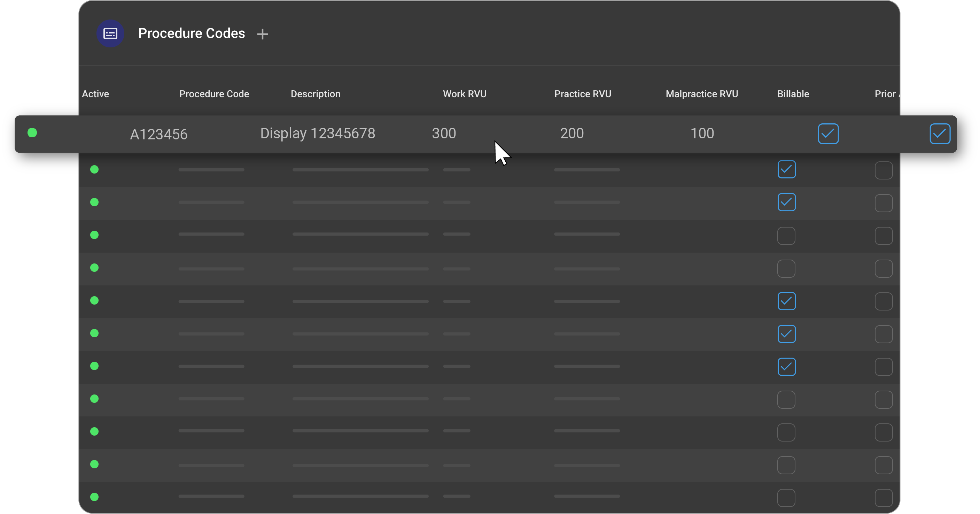Click the Work RVU column header

click(464, 94)
